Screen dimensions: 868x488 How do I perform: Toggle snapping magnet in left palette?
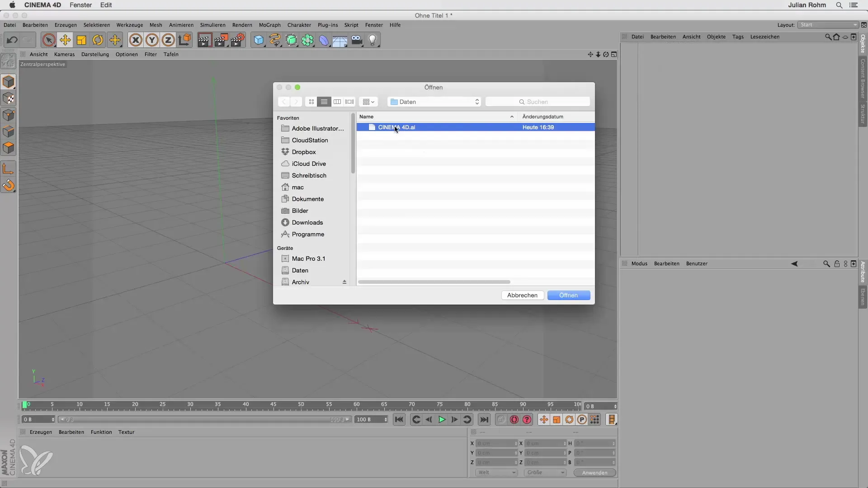pyautogui.click(x=9, y=185)
